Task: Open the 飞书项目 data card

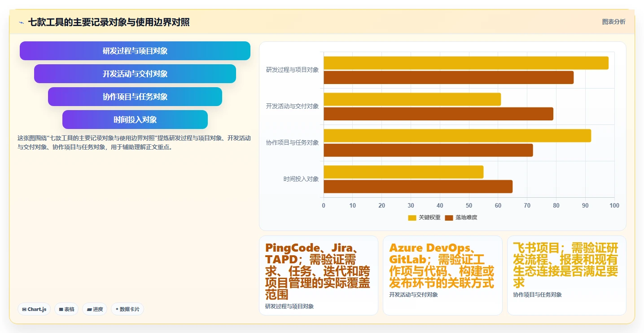Action: [x=566, y=275]
